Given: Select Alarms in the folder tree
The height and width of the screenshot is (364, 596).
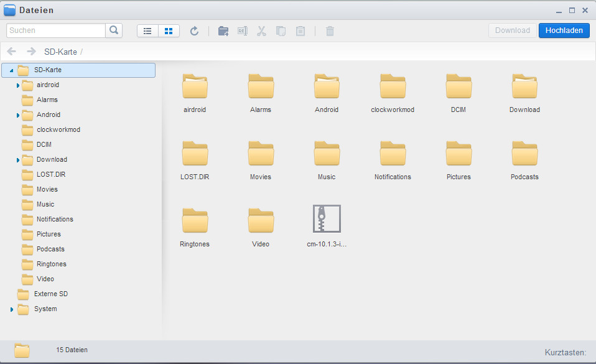Looking at the screenshot, I should [x=47, y=100].
